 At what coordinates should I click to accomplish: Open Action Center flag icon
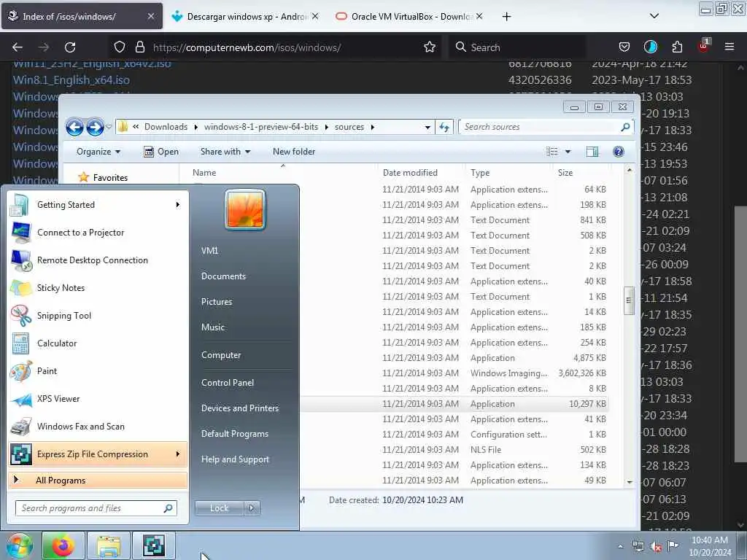[x=673, y=545]
